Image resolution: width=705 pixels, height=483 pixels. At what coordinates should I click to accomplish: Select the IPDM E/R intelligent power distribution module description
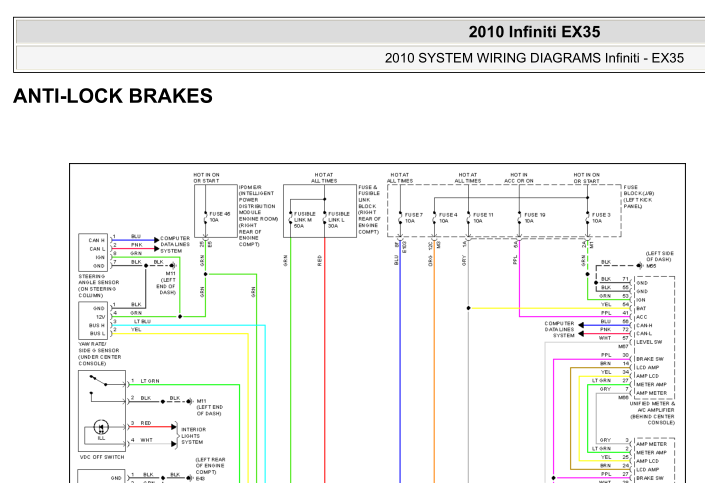point(258,215)
